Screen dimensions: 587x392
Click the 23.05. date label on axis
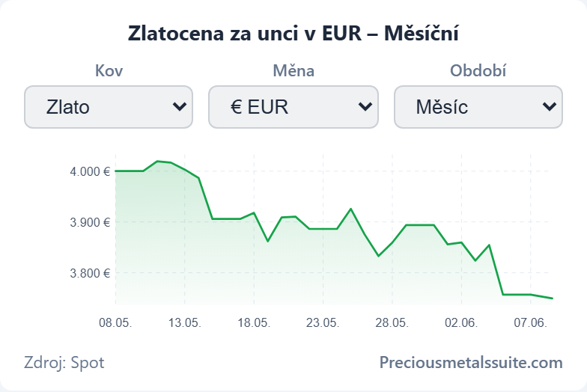pos(323,322)
